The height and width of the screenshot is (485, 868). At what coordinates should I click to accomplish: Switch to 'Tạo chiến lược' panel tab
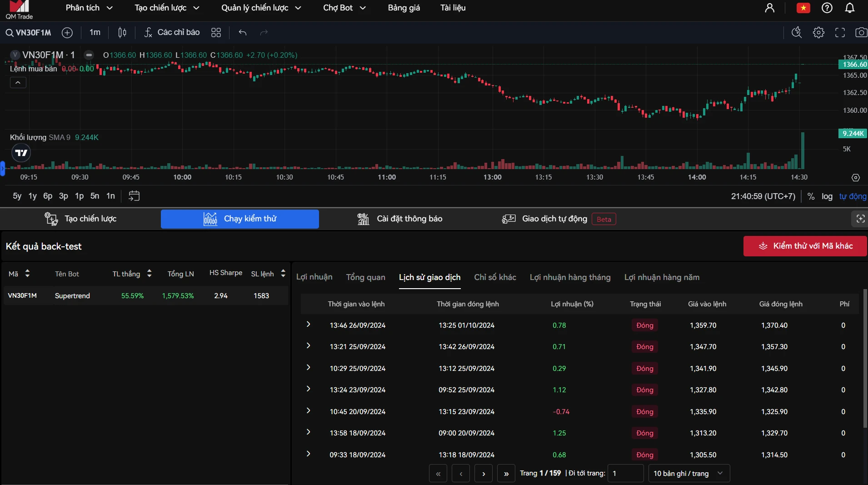coord(80,219)
